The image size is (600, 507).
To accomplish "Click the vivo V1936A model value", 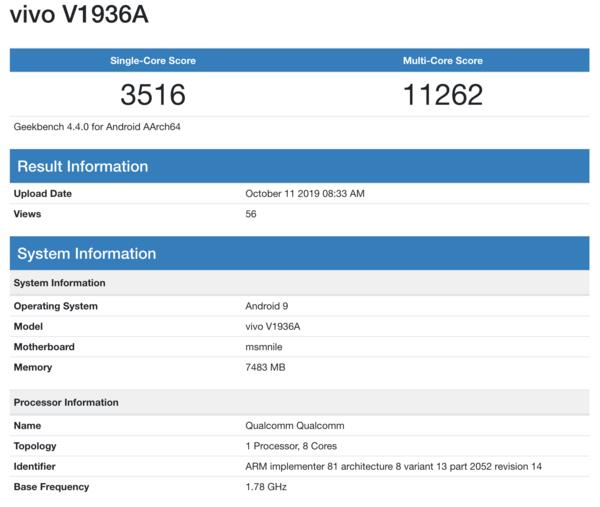I will tap(272, 327).
